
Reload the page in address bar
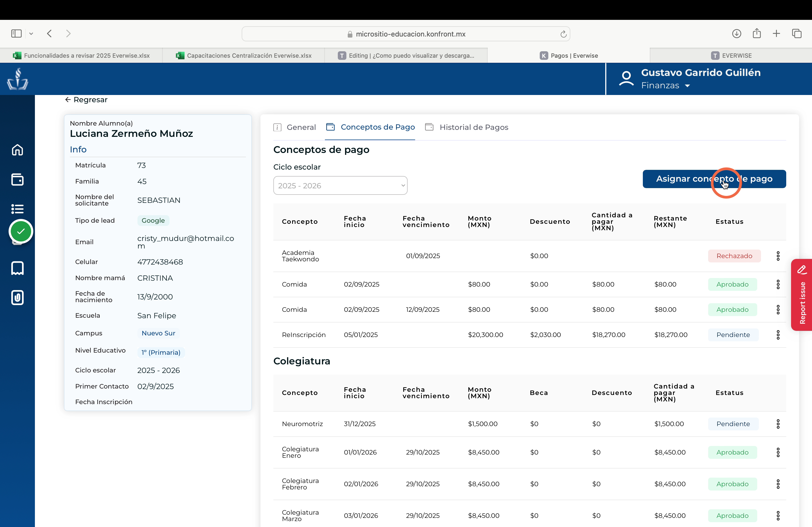563,34
